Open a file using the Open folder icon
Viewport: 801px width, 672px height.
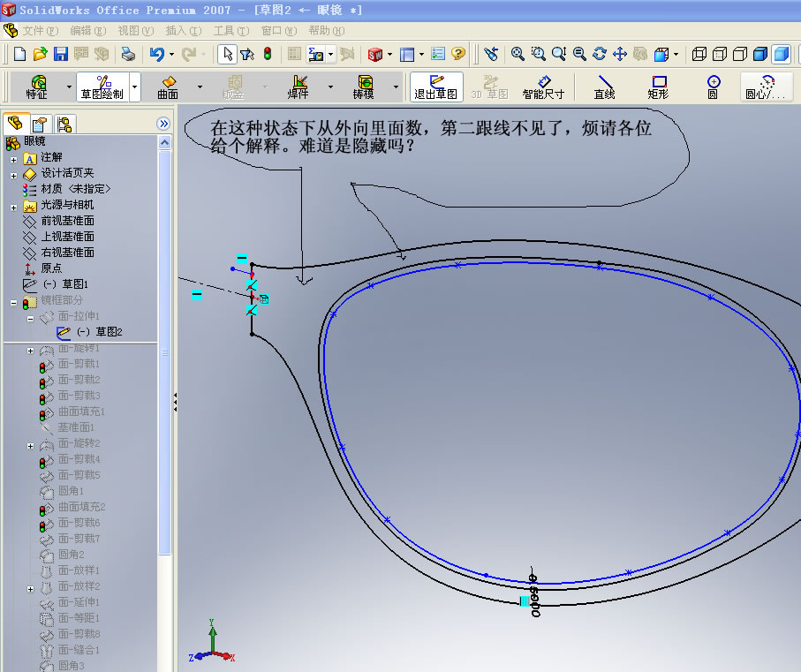click(x=40, y=54)
